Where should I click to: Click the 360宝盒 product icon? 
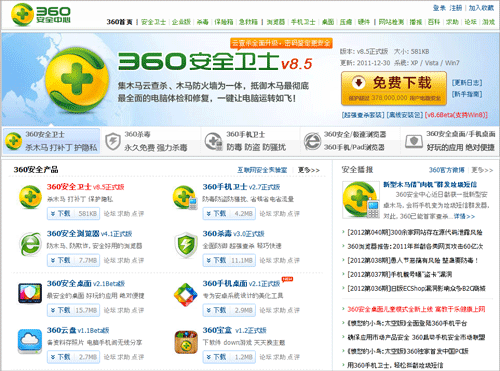pos(186,342)
